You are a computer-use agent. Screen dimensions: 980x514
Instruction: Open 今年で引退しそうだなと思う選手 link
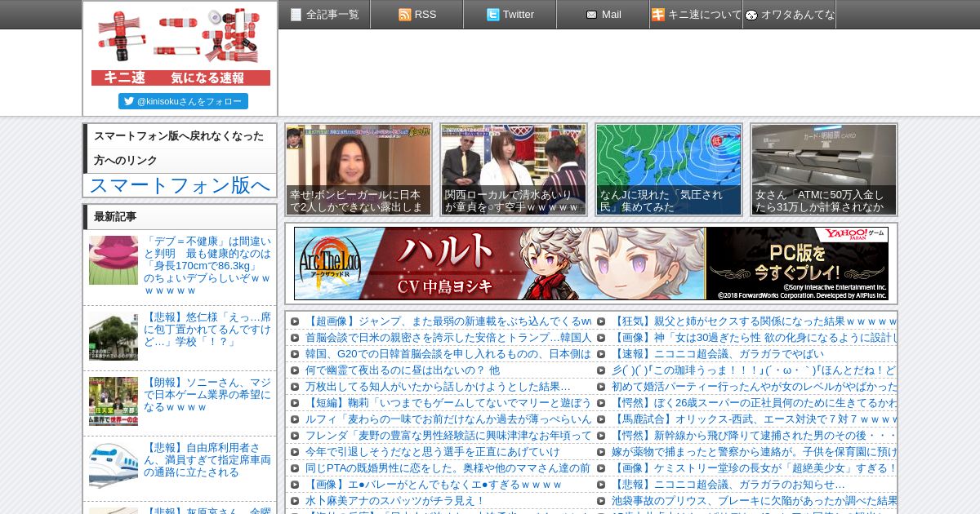tap(433, 452)
